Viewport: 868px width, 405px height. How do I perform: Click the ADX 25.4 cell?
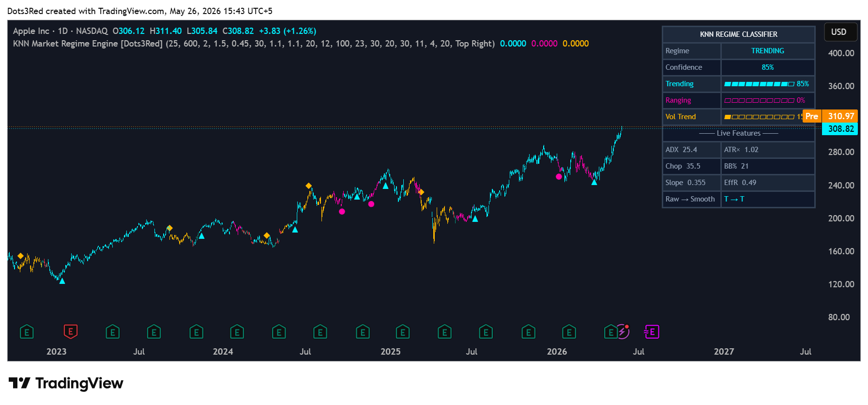click(x=691, y=150)
